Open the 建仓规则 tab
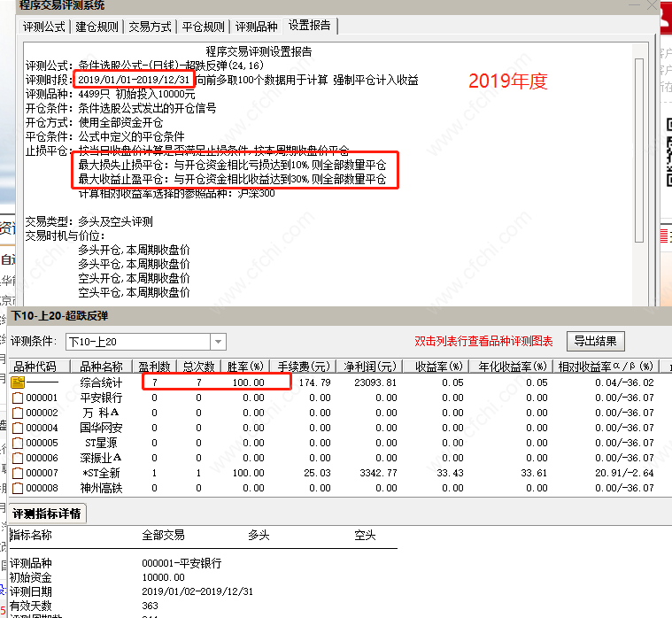The width and height of the screenshot is (672, 618). click(97, 27)
